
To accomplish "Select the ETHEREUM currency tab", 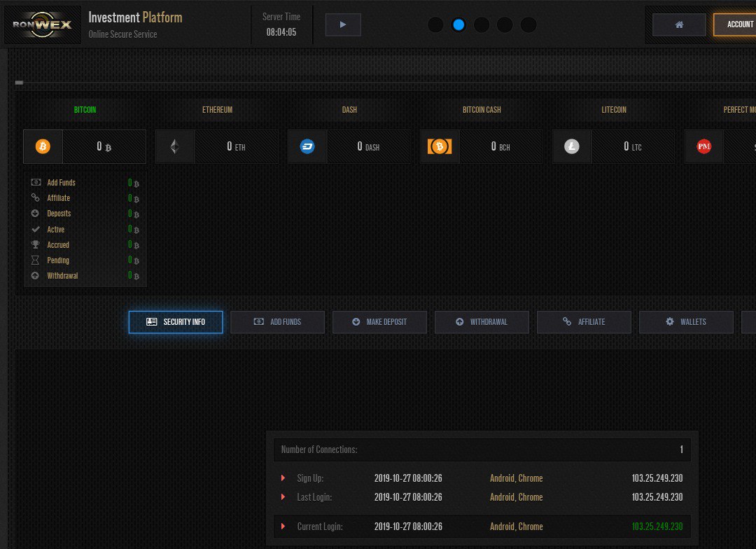I will click(x=217, y=109).
